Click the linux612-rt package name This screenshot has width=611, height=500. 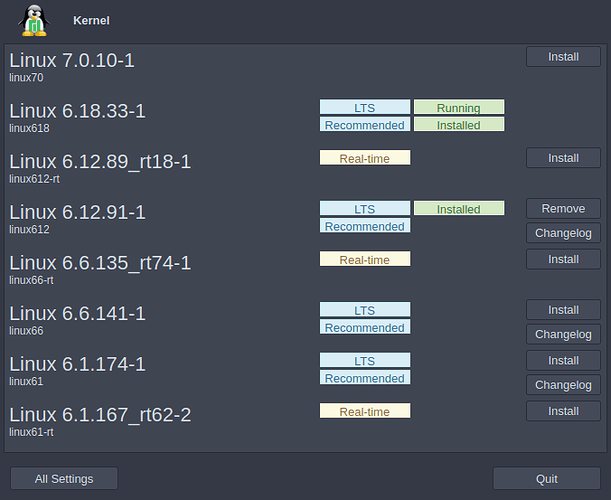(x=34, y=179)
